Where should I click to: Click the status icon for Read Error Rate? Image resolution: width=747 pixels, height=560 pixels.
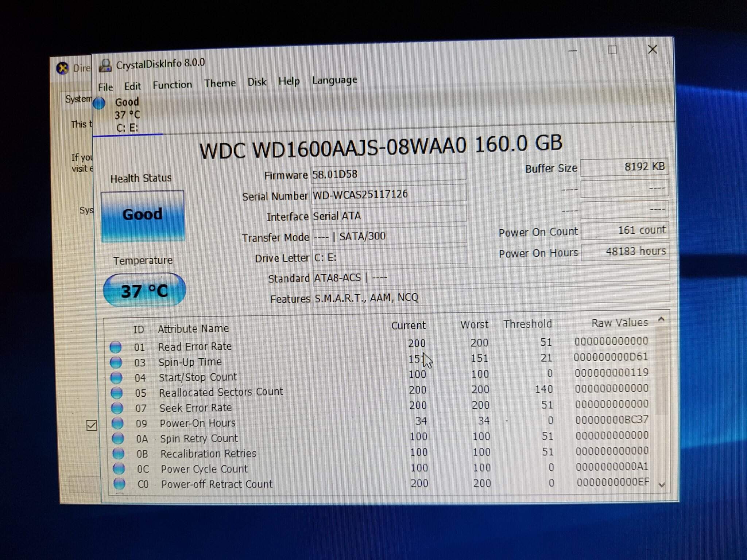116,347
